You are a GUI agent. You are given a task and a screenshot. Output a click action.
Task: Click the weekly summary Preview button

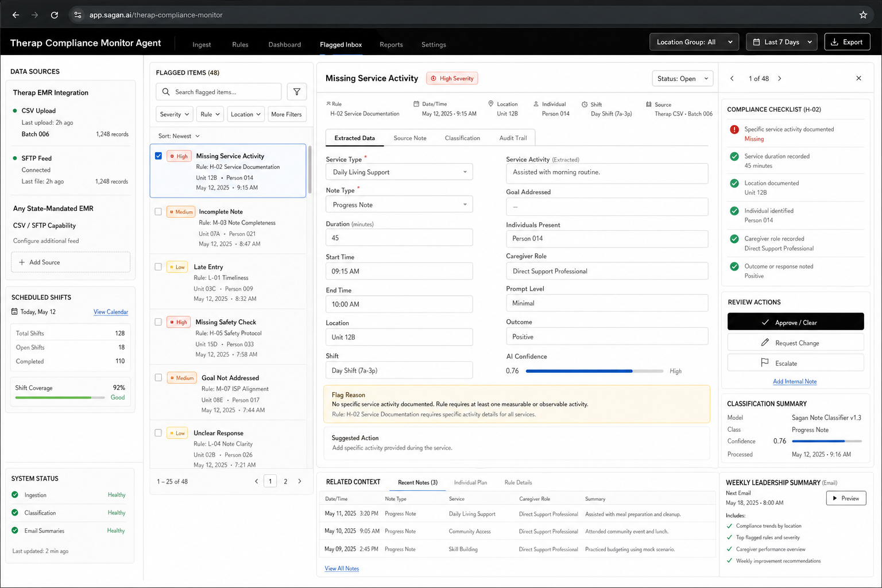[x=846, y=498]
